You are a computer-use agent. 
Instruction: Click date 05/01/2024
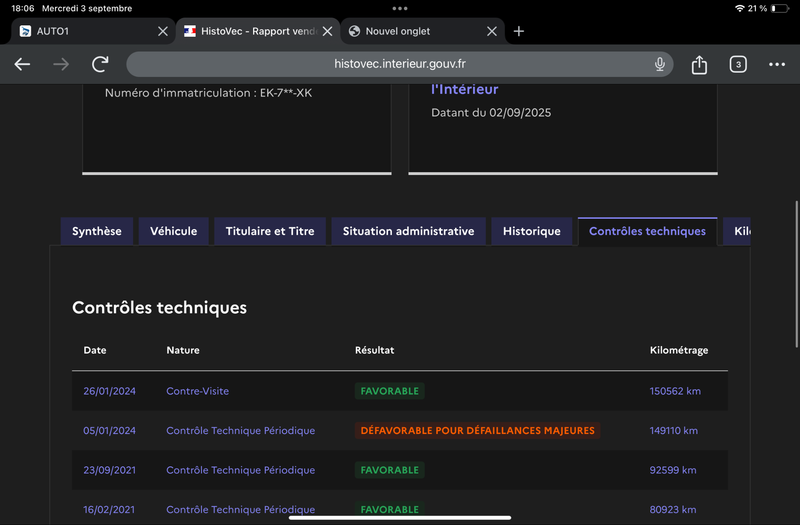pyautogui.click(x=109, y=430)
